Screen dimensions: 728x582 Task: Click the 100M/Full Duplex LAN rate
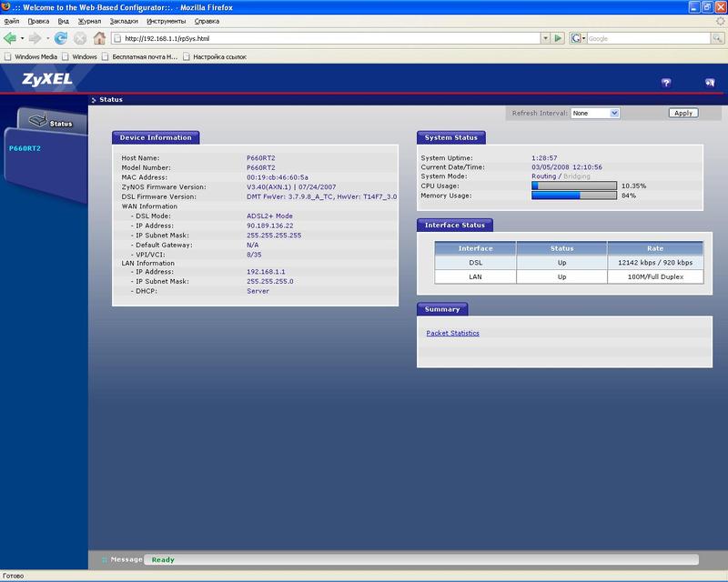click(x=655, y=276)
